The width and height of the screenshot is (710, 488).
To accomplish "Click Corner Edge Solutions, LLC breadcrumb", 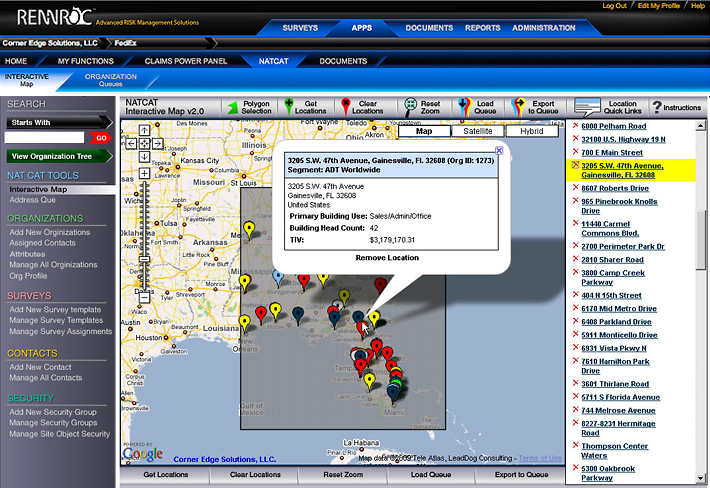I will coord(50,43).
